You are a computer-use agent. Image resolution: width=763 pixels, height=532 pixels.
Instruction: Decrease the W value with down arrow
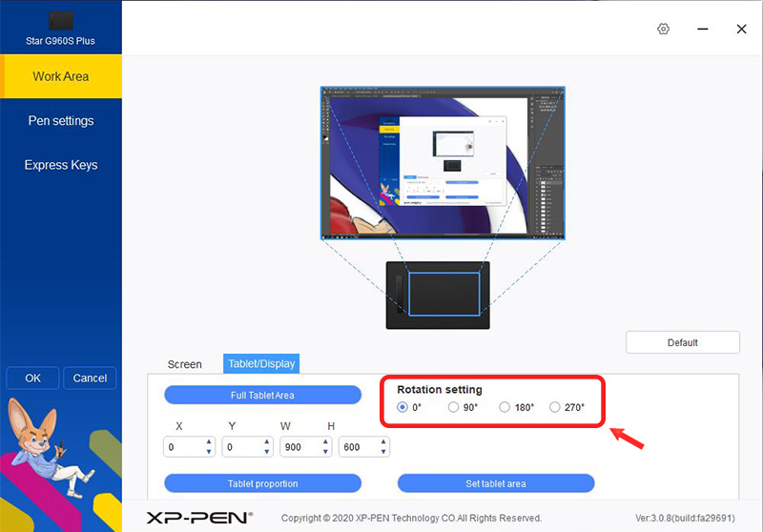pos(325,452)
